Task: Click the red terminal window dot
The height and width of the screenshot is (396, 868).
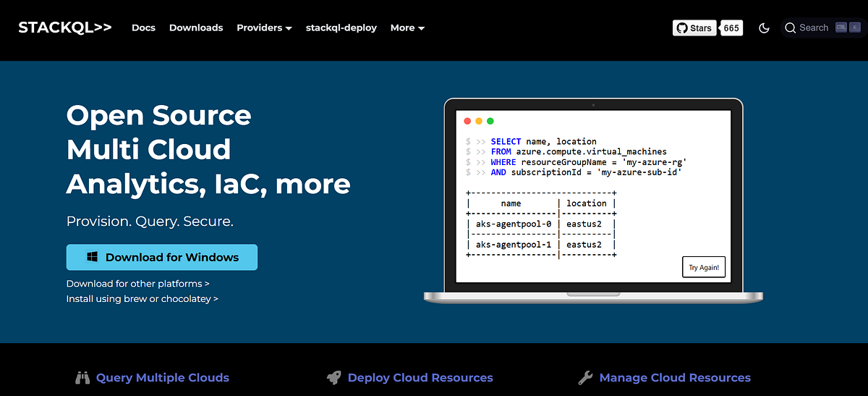Action: pyautogui.click(x=467, y=121)
